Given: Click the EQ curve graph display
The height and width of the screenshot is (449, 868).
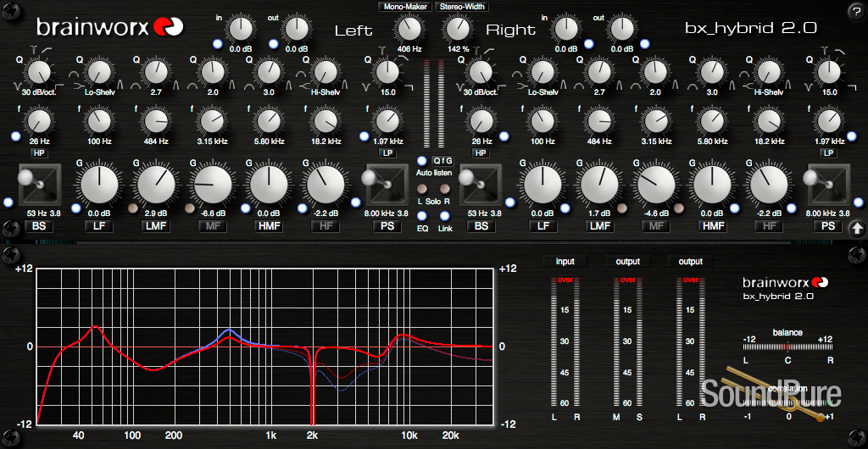Looking at the screenshot, I should pos(264,347).
